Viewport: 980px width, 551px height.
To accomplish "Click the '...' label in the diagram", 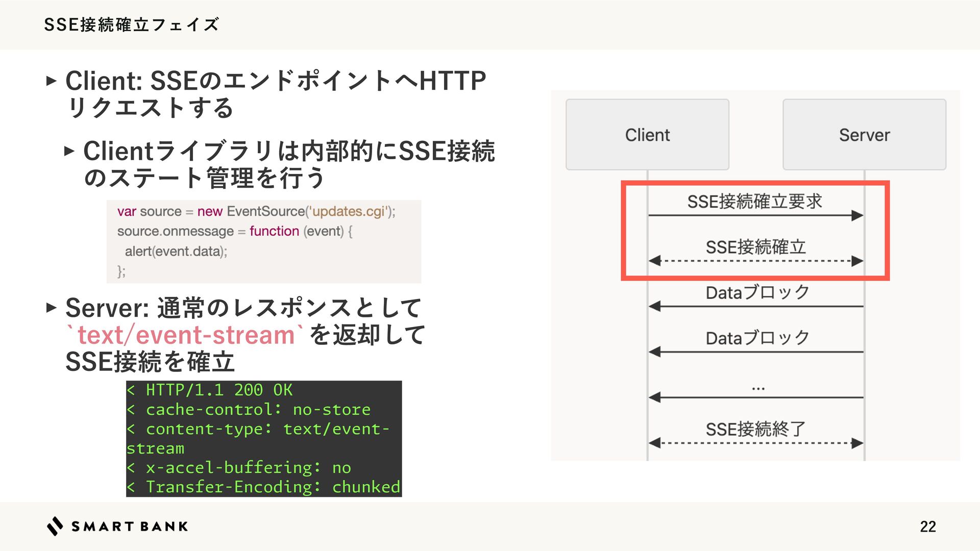I will click(x=758, y=389).
